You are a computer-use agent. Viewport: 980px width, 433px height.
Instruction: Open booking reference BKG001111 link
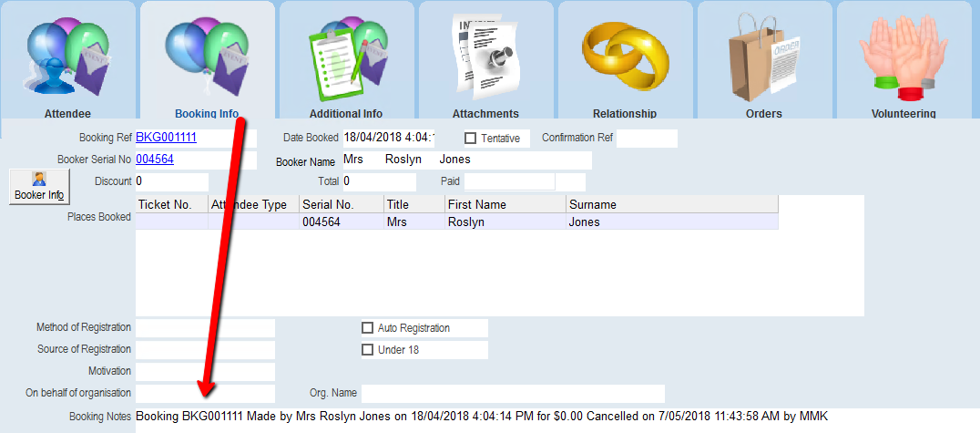tap(166, 139)
